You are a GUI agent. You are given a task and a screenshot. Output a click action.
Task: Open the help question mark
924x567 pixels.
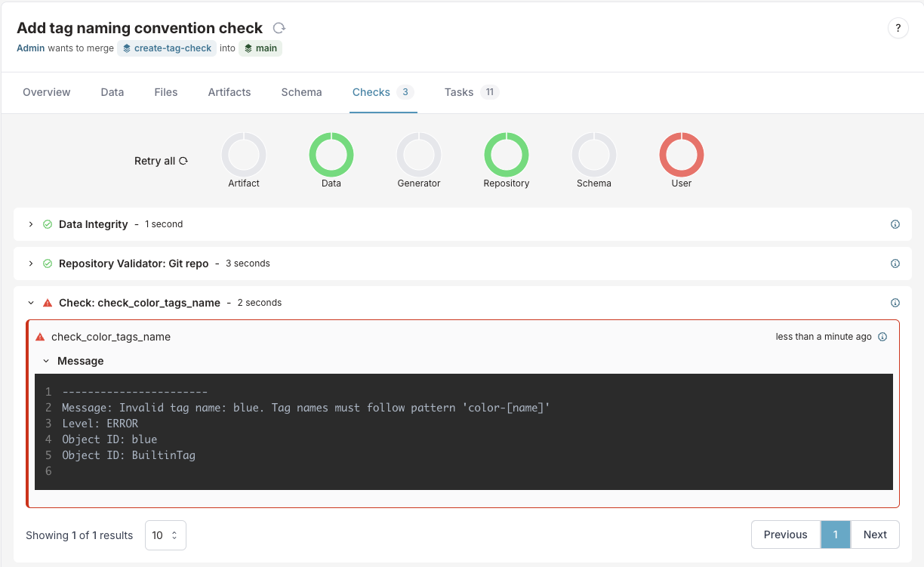click(x=898, y=28)
